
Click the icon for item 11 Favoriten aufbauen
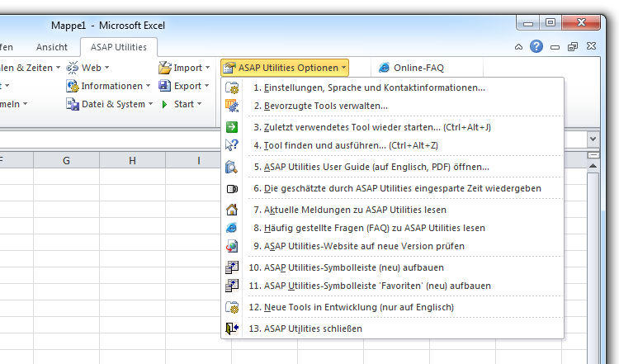[x=232, y=286]
